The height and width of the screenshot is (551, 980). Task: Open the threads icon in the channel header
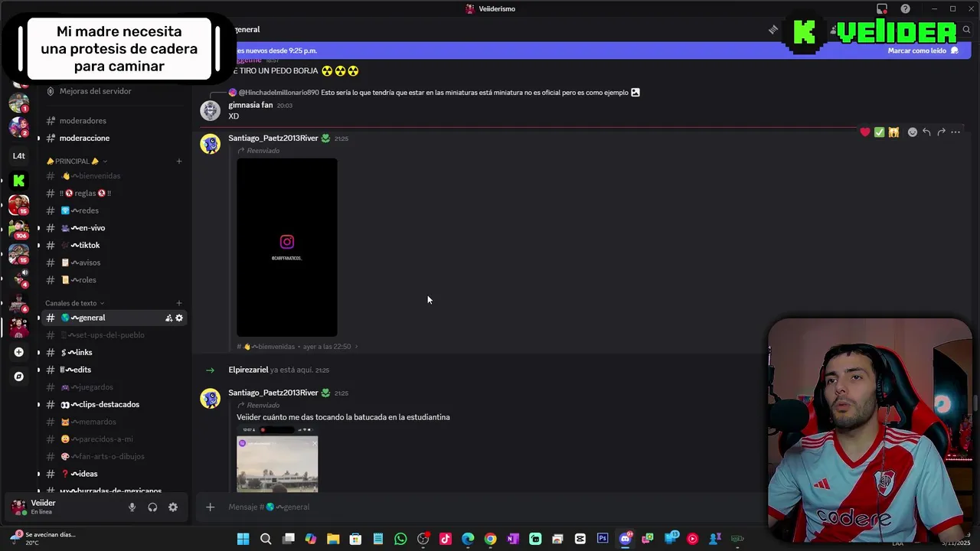tap(773, 29)
